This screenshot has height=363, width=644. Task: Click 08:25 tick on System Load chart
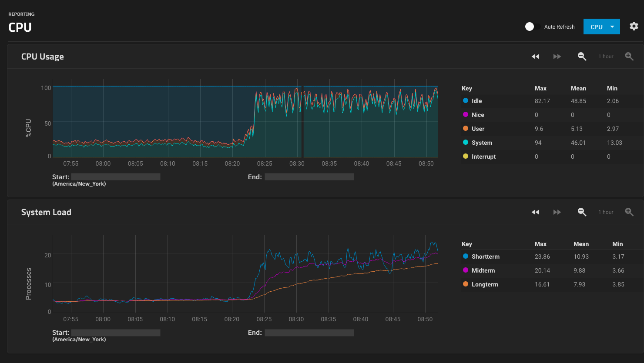tap(264, 319)
